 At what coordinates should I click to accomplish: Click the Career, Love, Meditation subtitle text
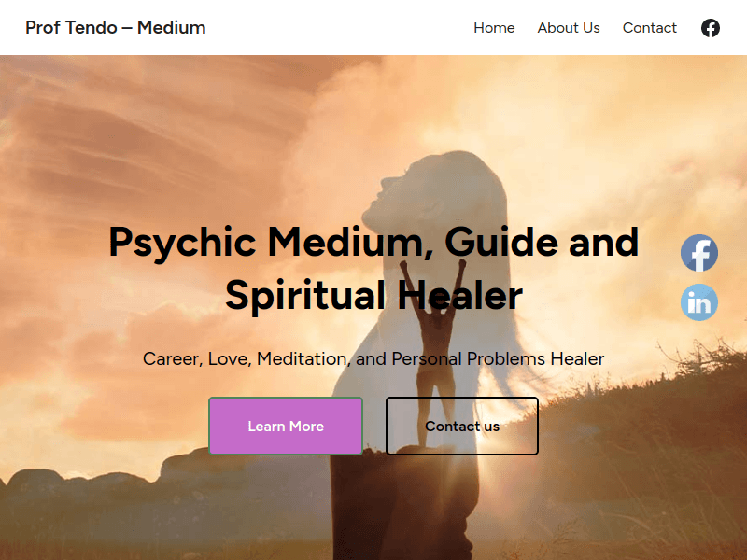373,359
